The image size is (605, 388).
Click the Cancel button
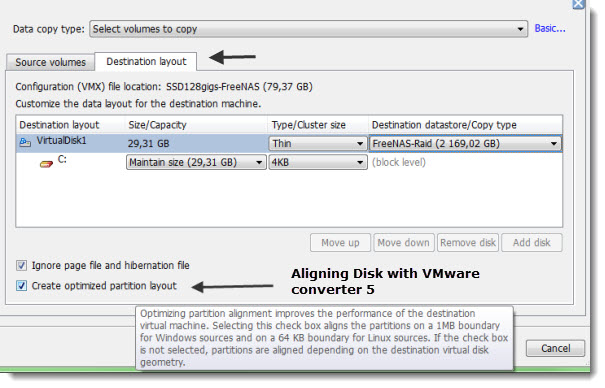point(555,348)
